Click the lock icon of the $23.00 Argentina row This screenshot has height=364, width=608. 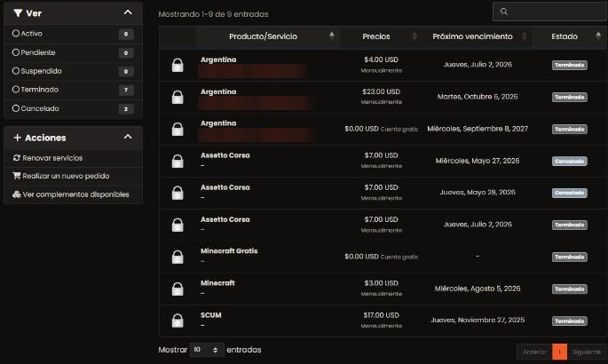[178, 97]
